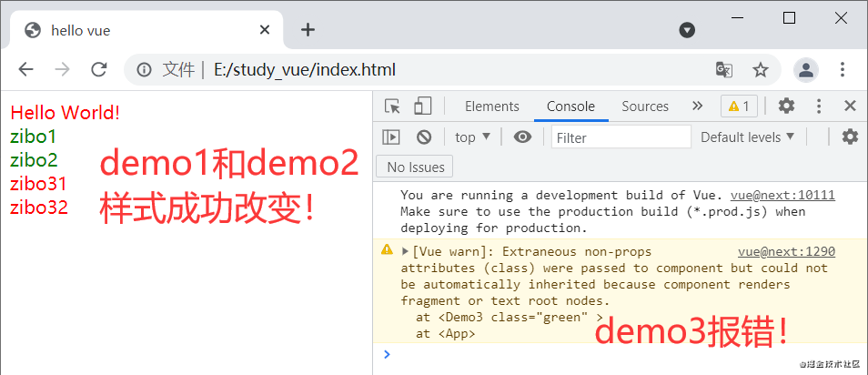Select the hello vue browser tab
Screen dimensions: 868x375
point(146,30)
